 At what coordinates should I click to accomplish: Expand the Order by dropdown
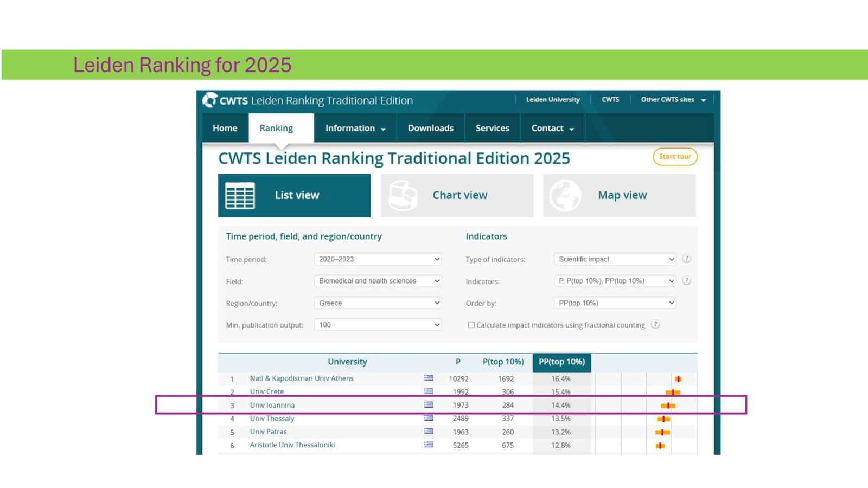tap(615, 303)
